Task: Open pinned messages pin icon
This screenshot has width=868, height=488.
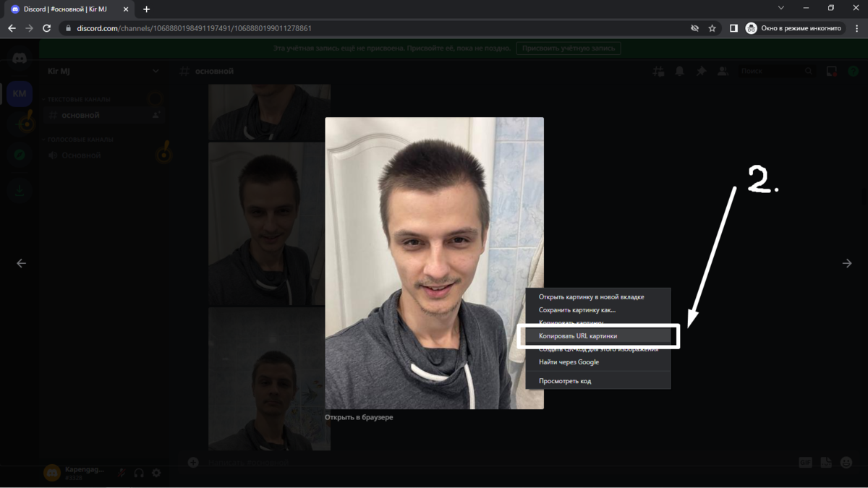Action: point(701,71)
